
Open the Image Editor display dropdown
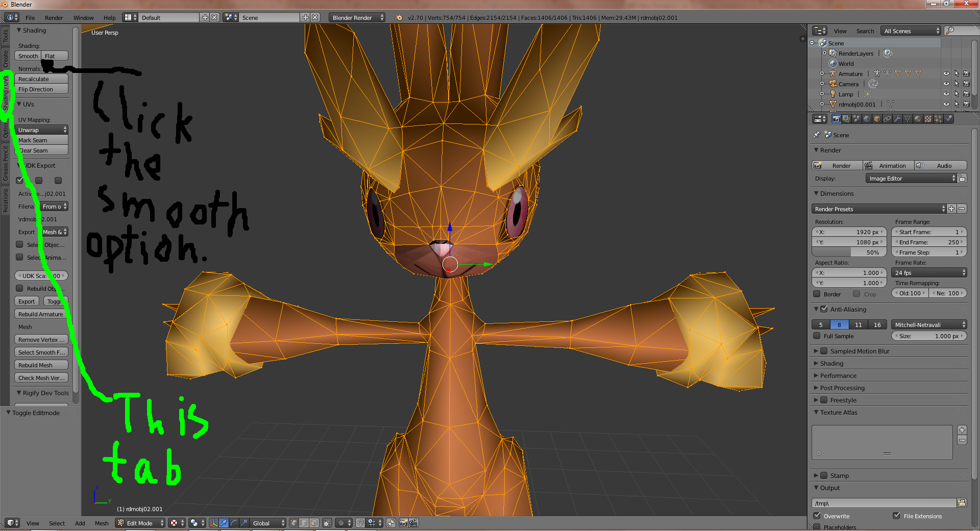[911, 178]
